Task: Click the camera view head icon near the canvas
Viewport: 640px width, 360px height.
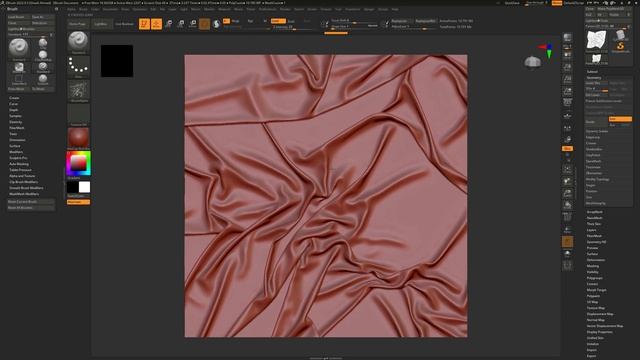Action: (533, 62)
